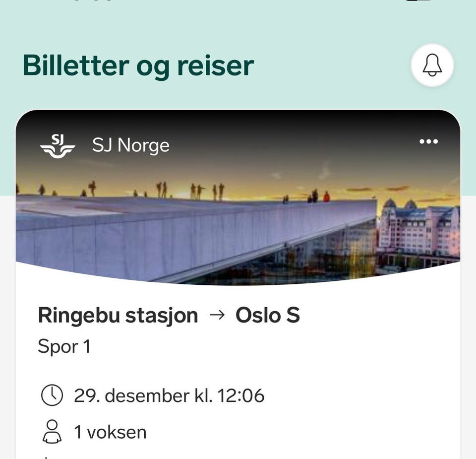Select the SJ Norge label on the ticket
The image size is (476, 459).
130,145
